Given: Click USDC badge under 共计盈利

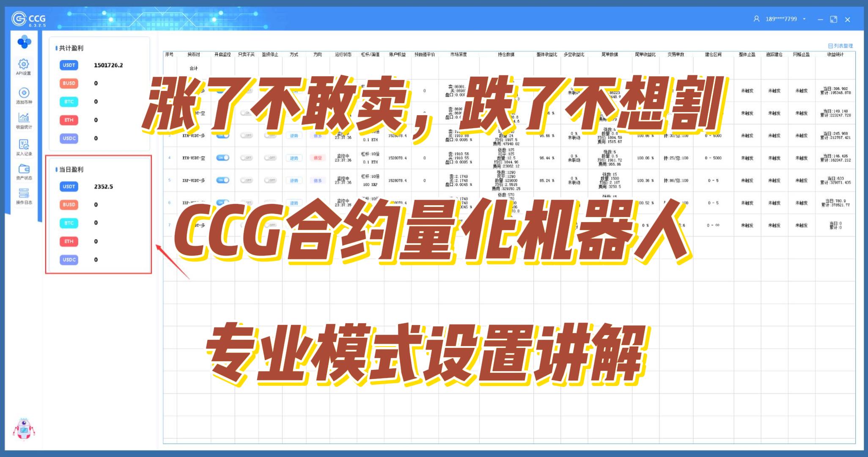Looking at the screenshot, I should tap(69, 138).
